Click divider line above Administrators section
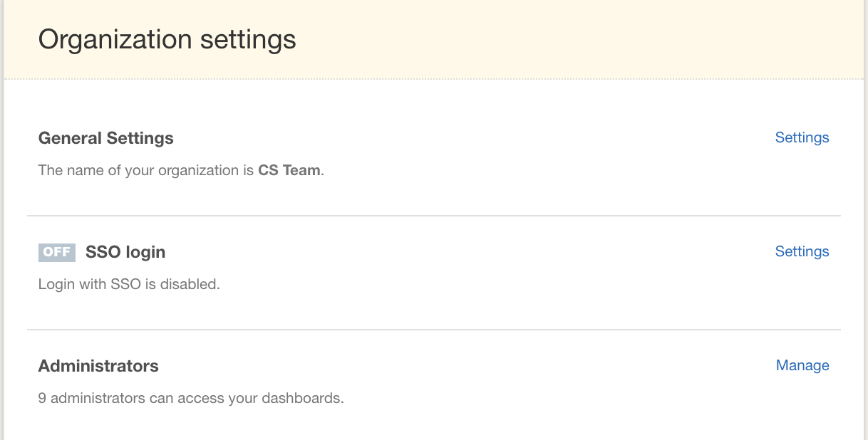Screen dimensions: 868x440 pos(434,330)
